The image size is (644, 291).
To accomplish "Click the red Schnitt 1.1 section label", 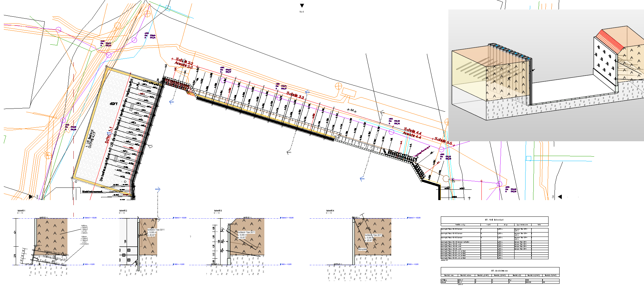I will pyautogui.click(x=109, y=135).
